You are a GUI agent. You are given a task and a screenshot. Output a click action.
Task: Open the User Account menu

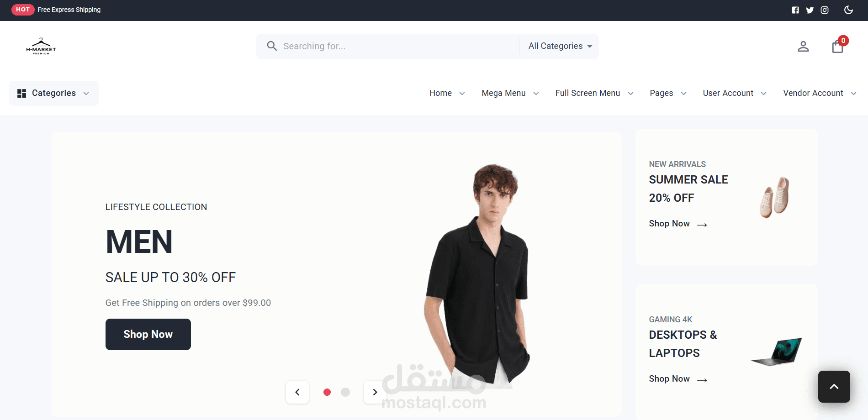[x=735, y=93]
